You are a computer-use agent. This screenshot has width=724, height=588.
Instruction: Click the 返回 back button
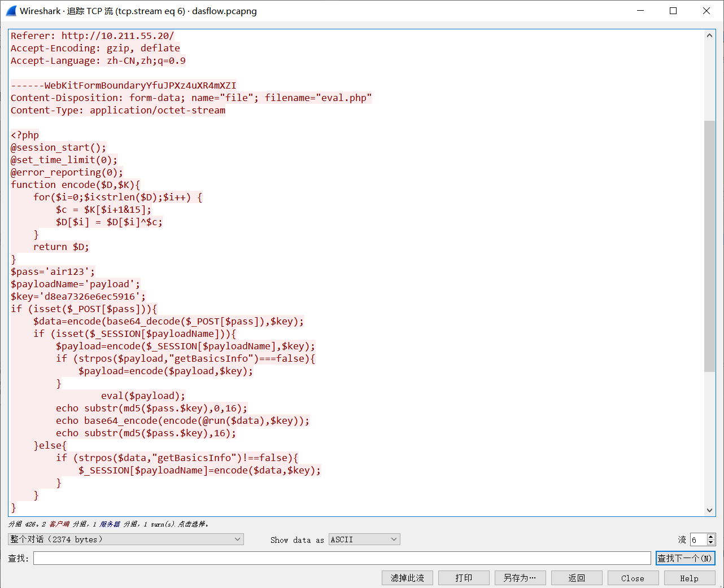point(577,578)
